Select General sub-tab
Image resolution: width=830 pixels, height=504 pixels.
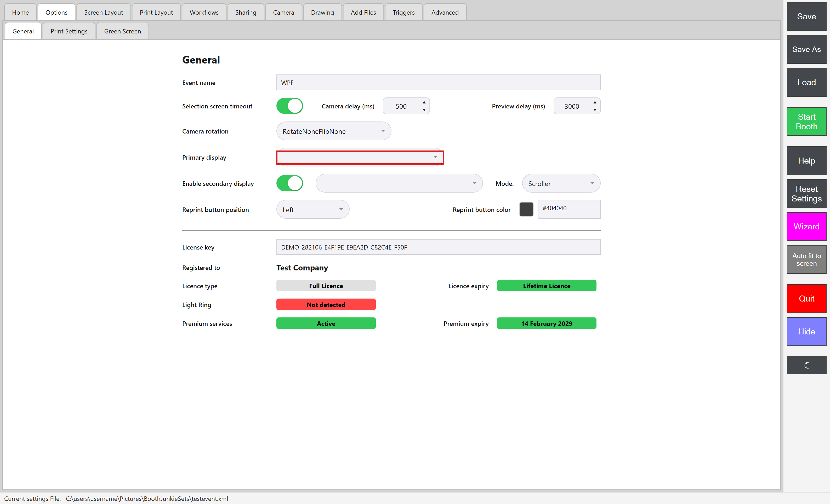[x=23, y=31]
